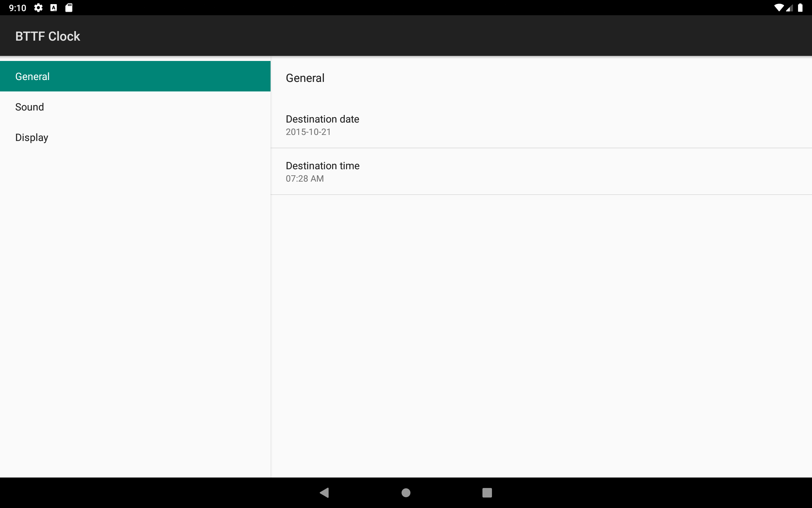
Task: Open the Destination date preference
Action: point(541,125)
